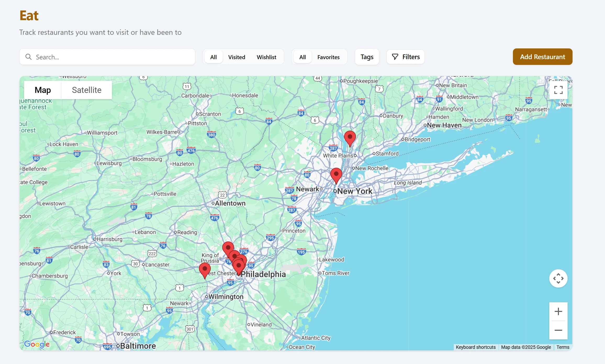Enter fullscreen via the map expand icon
The height and width of the screenshot is (364, 605).
pos(558,90)
